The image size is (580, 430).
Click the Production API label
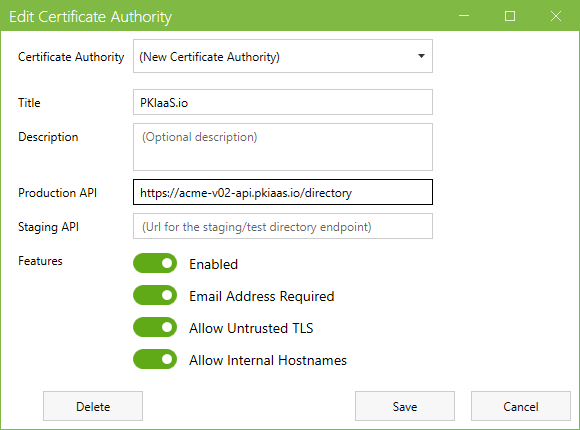57,193
